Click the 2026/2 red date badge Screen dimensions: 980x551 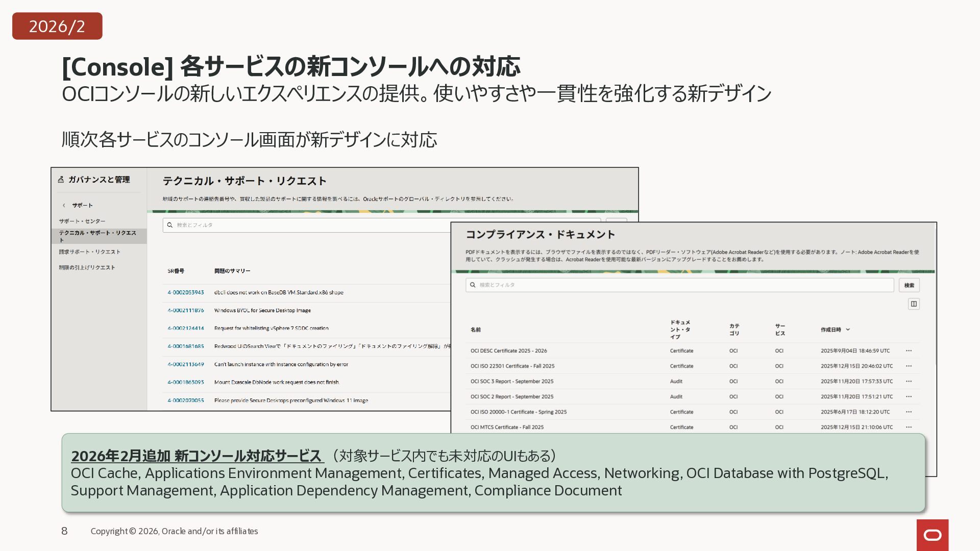coord(57,26)
